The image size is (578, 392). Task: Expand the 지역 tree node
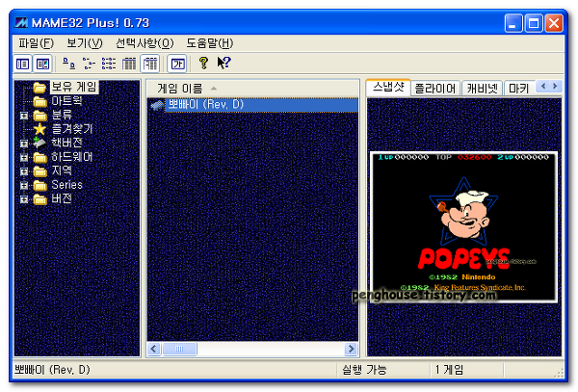(24, 171)
